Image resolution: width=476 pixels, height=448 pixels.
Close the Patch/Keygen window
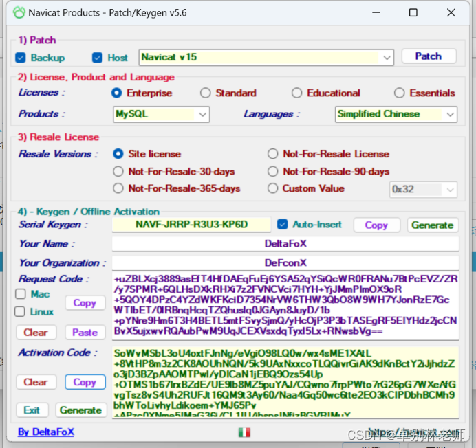pyautogui.click(x=451, y=13)
